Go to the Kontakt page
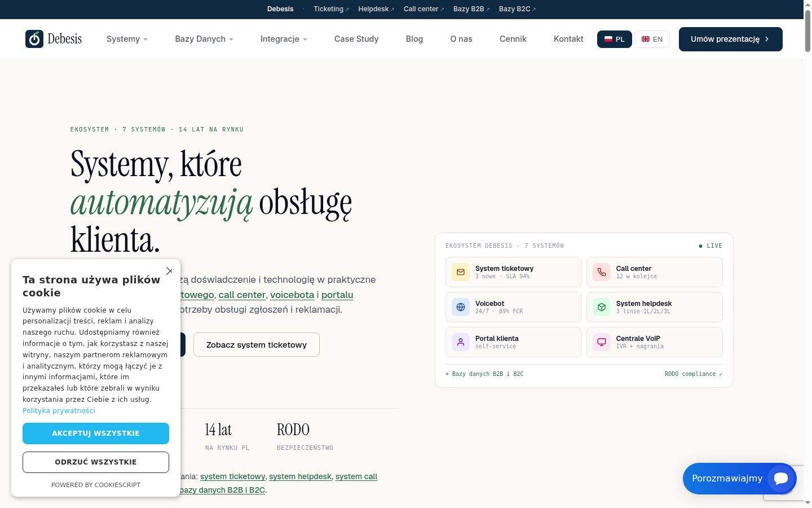 point(568,39)
